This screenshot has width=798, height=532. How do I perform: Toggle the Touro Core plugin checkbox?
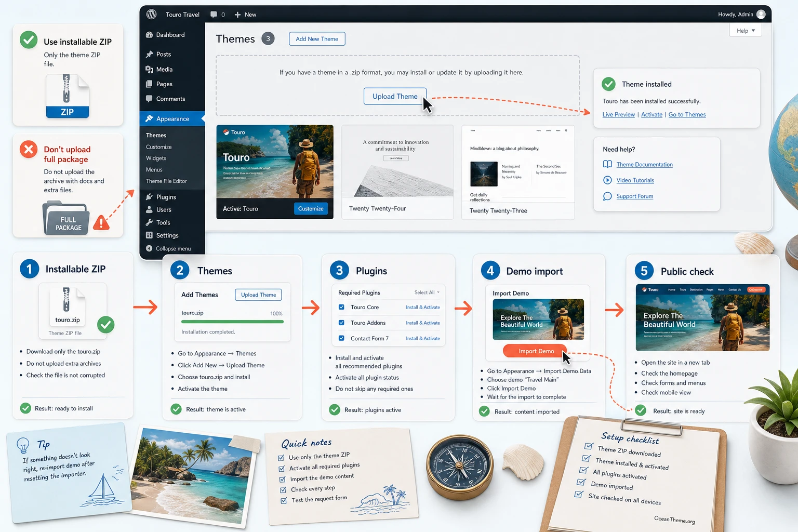[341, 307]
